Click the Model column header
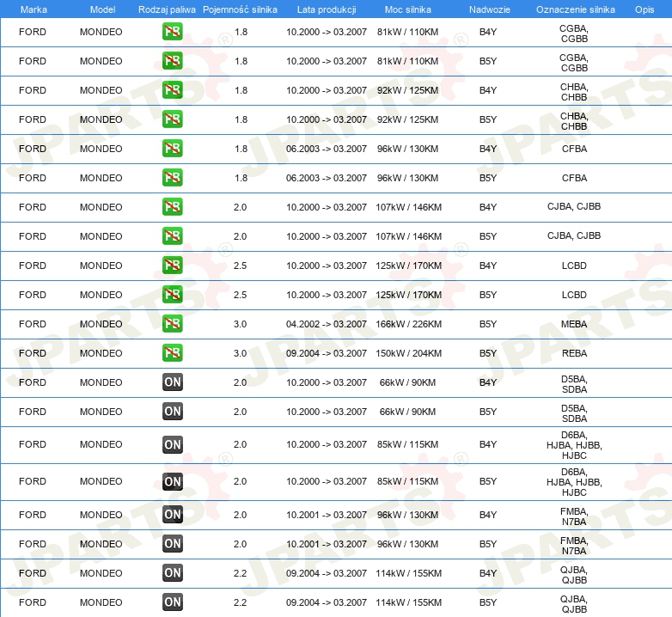The height and width of the screenshot is (617, 672). pos(103,9)
